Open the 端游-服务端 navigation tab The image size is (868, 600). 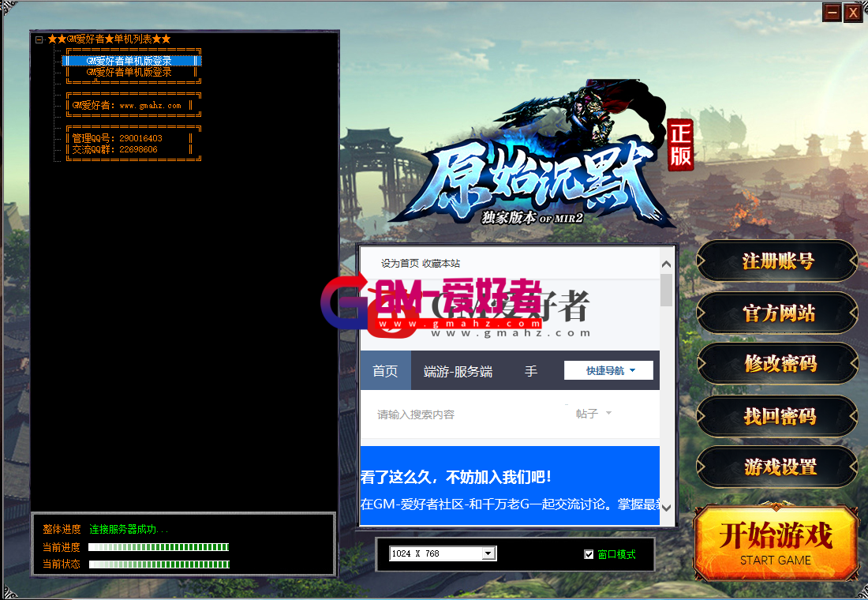458,371
